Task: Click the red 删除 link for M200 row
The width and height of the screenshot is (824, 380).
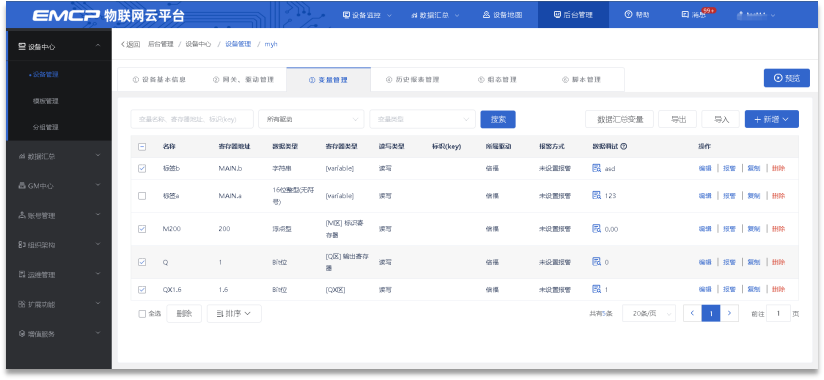Action: (778, 229)
